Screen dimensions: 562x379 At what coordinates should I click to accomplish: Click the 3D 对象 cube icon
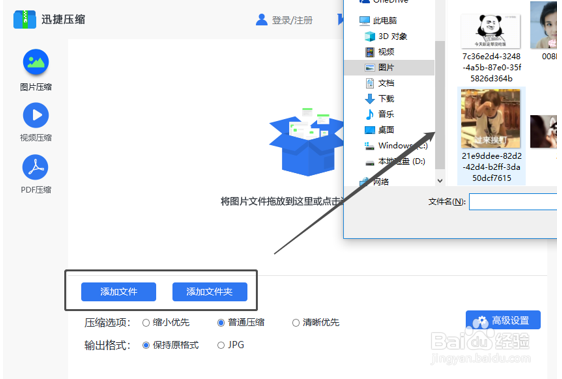click(370, 36)
